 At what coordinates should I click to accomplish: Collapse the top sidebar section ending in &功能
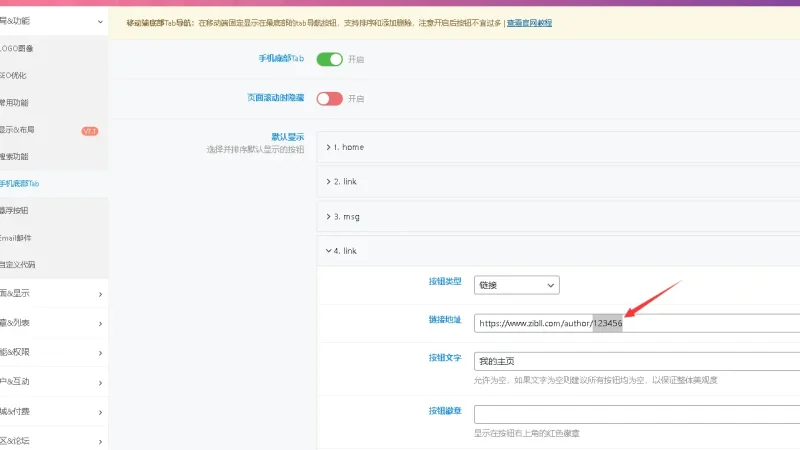click(x=54, y=21)
